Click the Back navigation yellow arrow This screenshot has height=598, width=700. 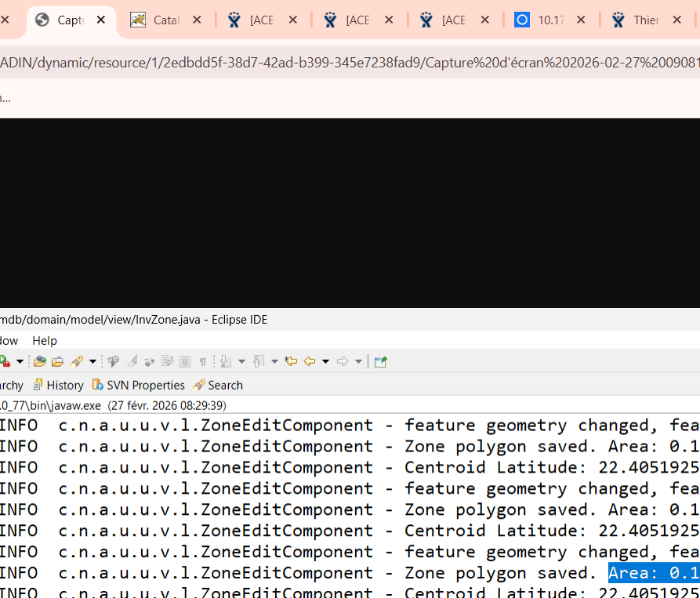tap(310, 361)
